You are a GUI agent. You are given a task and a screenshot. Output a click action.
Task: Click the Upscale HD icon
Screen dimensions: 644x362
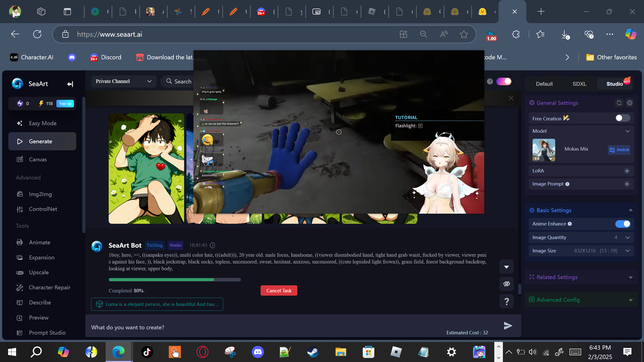[x=20, y=273]
